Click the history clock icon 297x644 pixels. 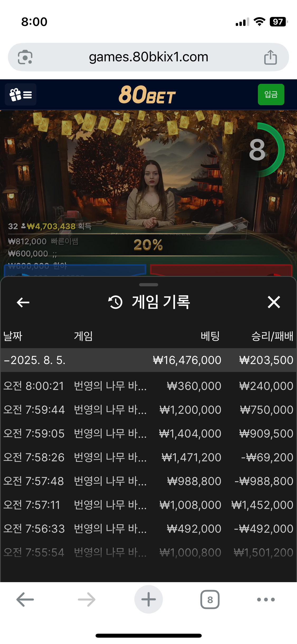point(115,302)
